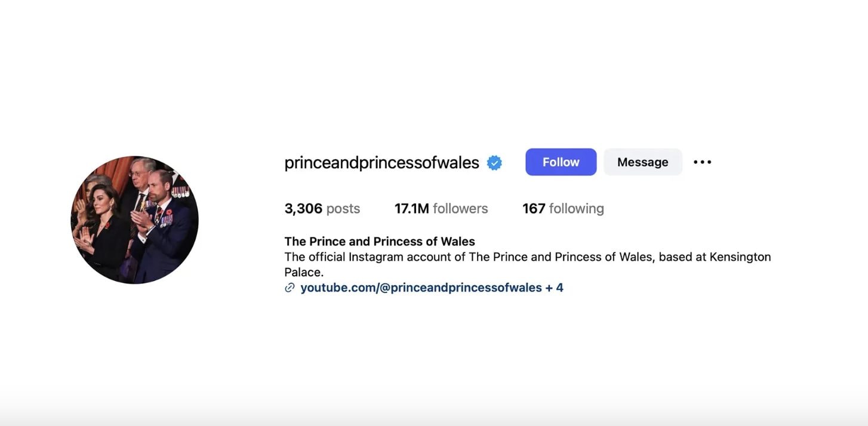Click the 3,306 posts count
Viewport: 868px width, 426px height.
click(322, 208)
